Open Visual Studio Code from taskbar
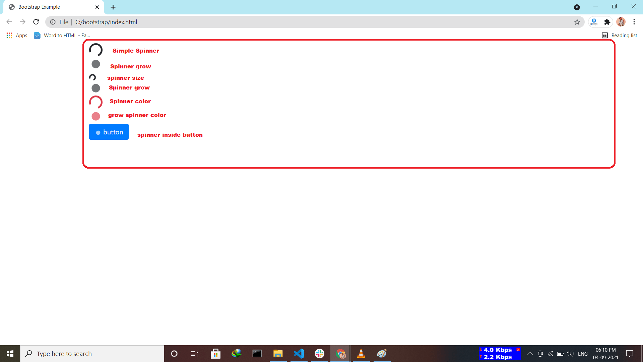This screenshot has height=362, width=644. 299,354
